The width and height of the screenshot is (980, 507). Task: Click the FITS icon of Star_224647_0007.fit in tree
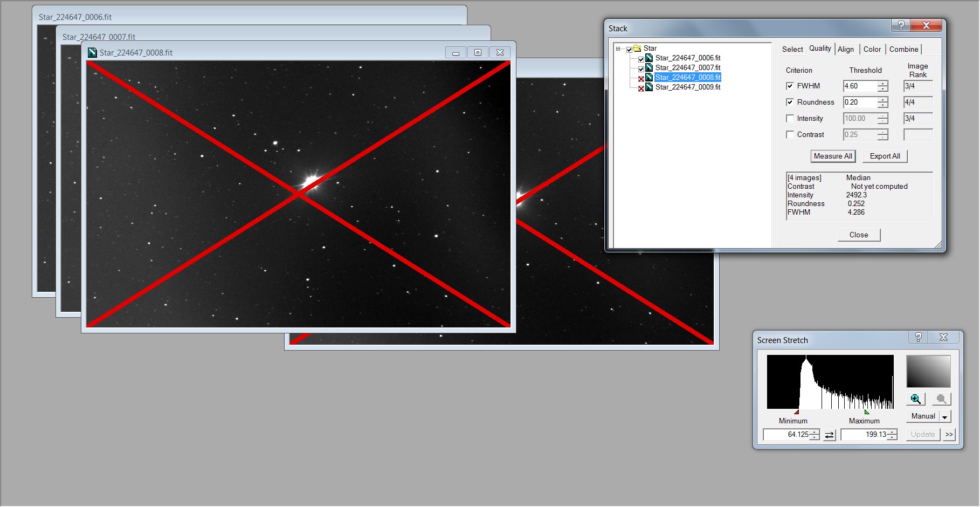point(649,67)
